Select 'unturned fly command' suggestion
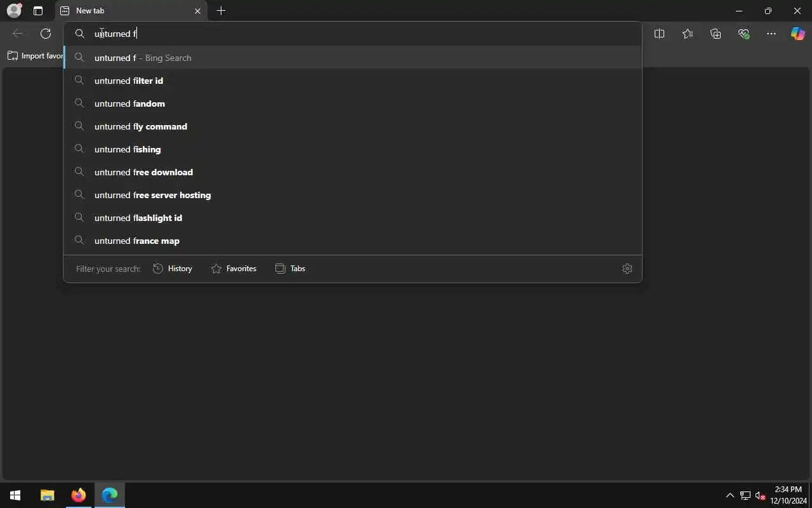Viewport: 812px width, 508px height. coord(353,126)
